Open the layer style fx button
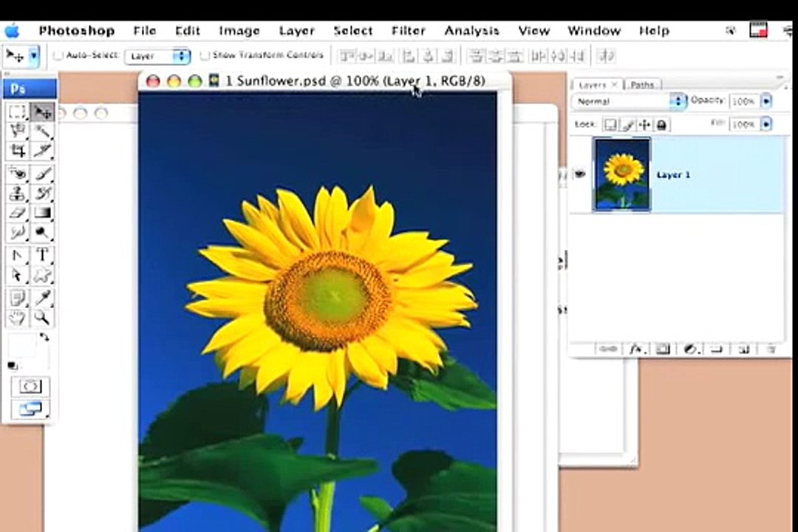798x532 pixels. 636,349
